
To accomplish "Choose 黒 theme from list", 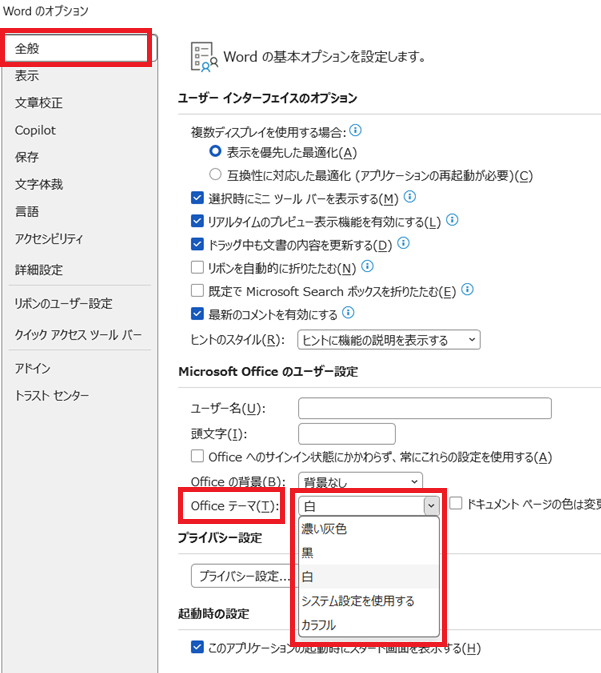I will click(369, 552).
